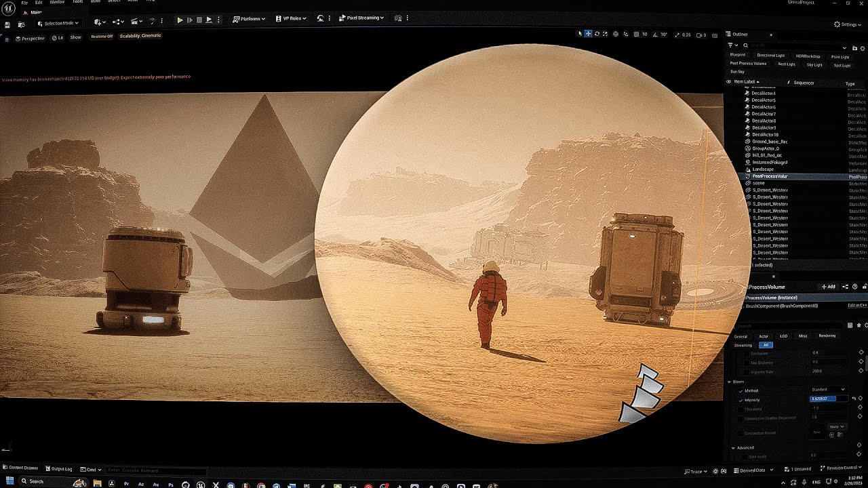Screen dimensions: 868x488
Task: Toggle the Sky Light filter chip
Action: point(814,65)
